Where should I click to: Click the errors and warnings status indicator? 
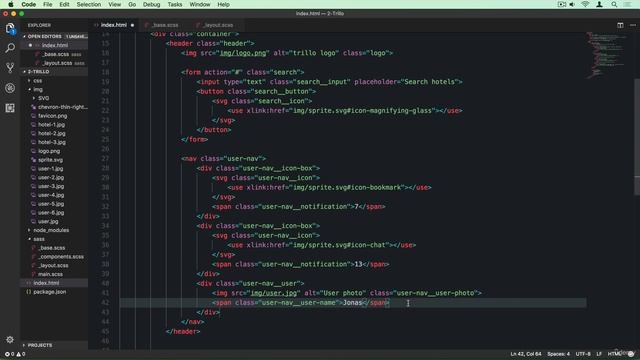15,354
